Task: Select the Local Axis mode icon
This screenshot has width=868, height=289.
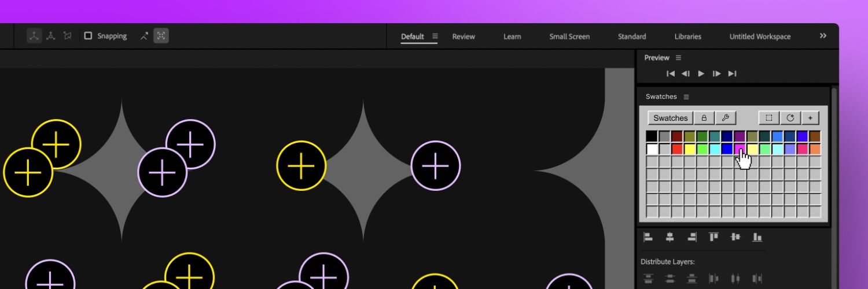Action: point(34,36)
